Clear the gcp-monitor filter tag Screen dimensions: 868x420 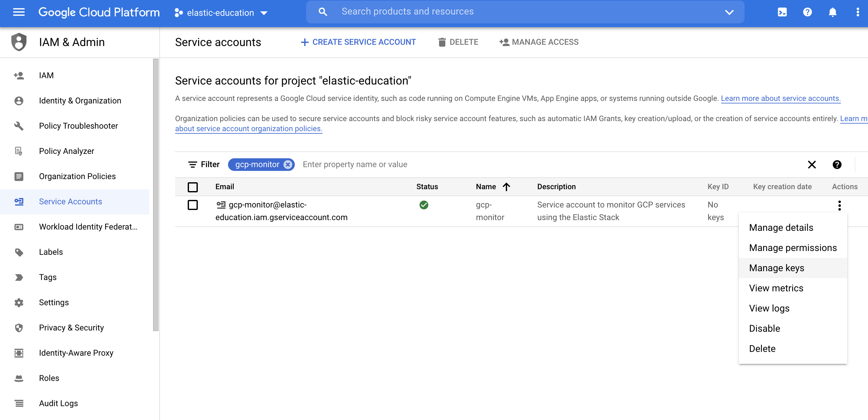point(288,164)
